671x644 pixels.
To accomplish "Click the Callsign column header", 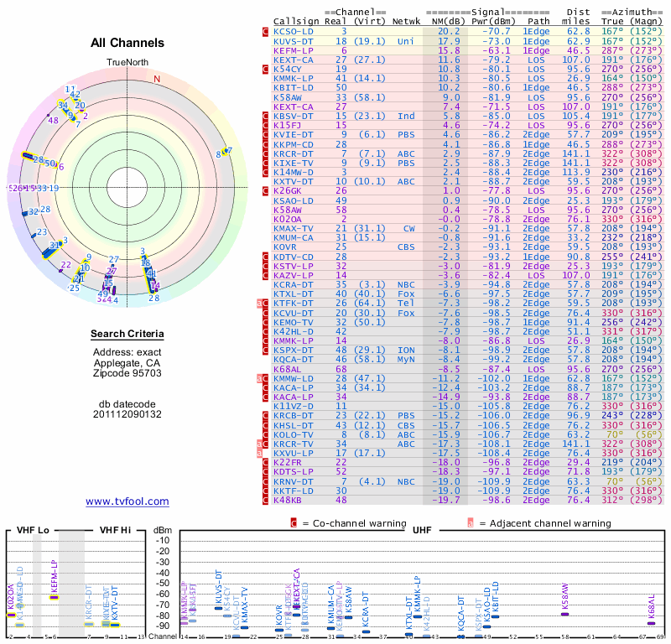I will point(297,20).
